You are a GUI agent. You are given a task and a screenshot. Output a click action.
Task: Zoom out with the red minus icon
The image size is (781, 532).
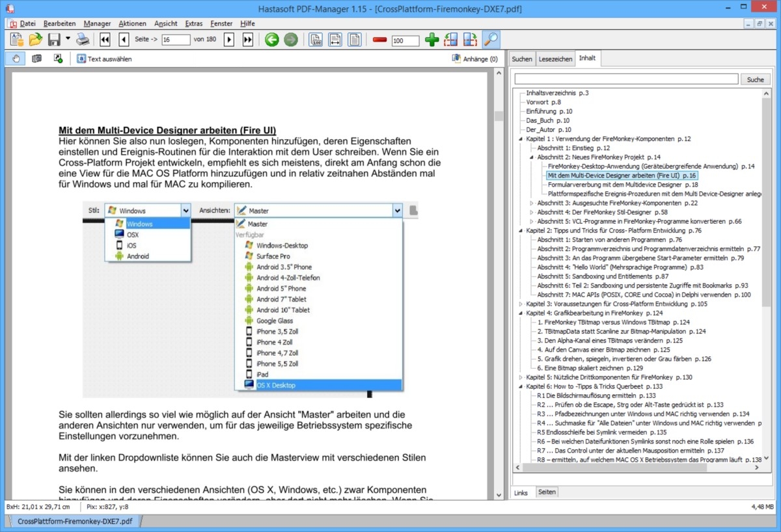coord(380,40)
